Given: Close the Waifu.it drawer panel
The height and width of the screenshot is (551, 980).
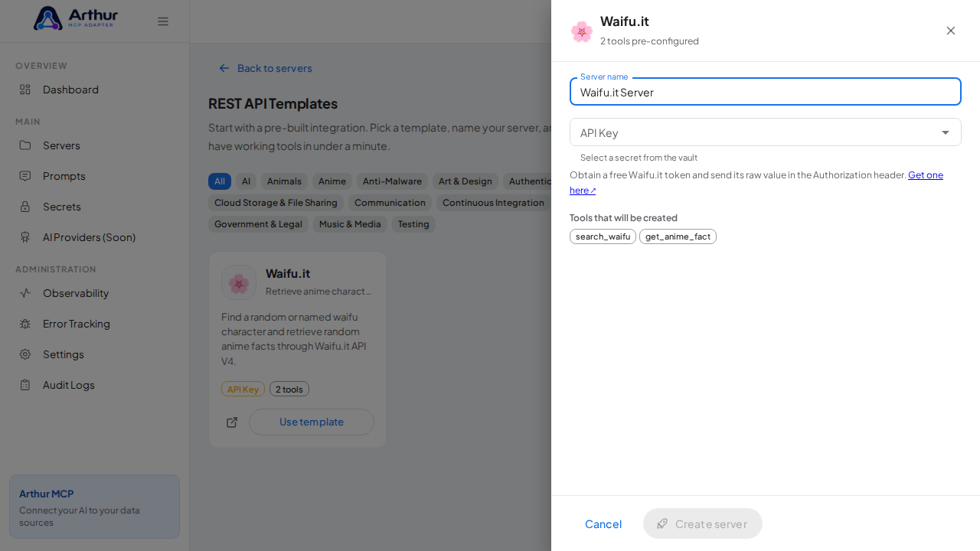Looking at the screenshot, I should pos(951,31).
